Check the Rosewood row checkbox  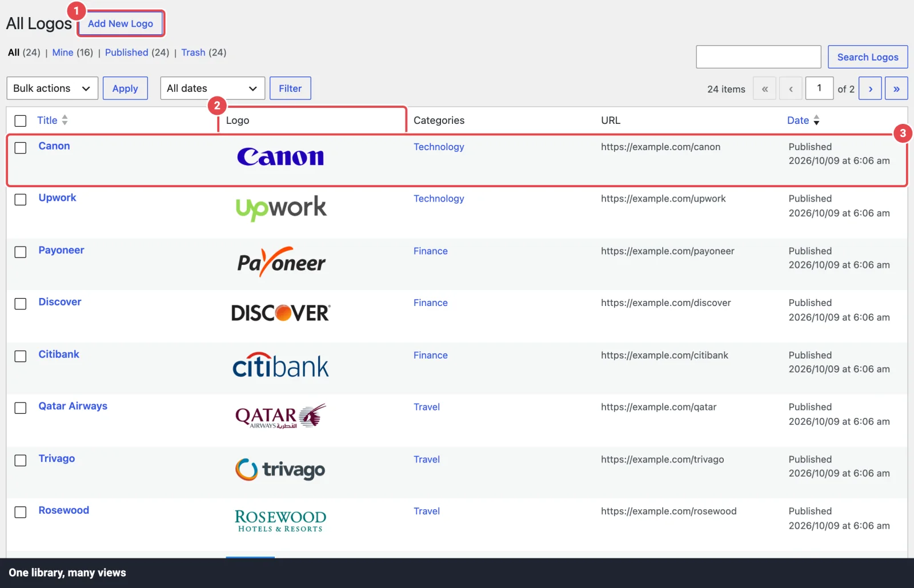point(21,512)
